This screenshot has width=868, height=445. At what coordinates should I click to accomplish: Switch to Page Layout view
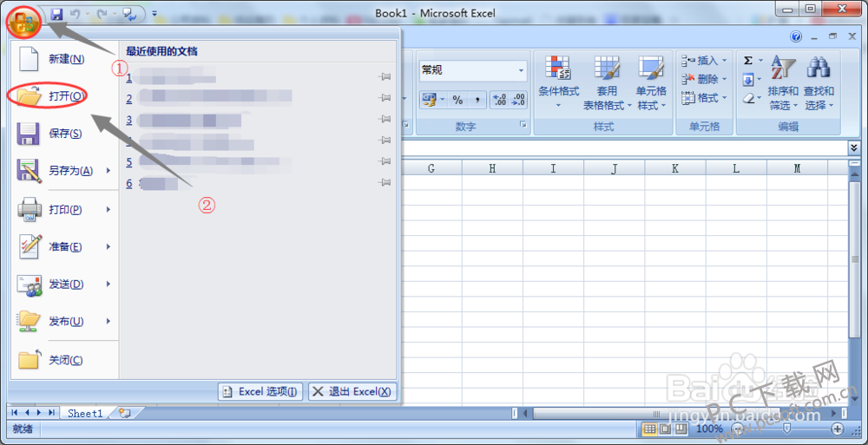click(666, 429)
